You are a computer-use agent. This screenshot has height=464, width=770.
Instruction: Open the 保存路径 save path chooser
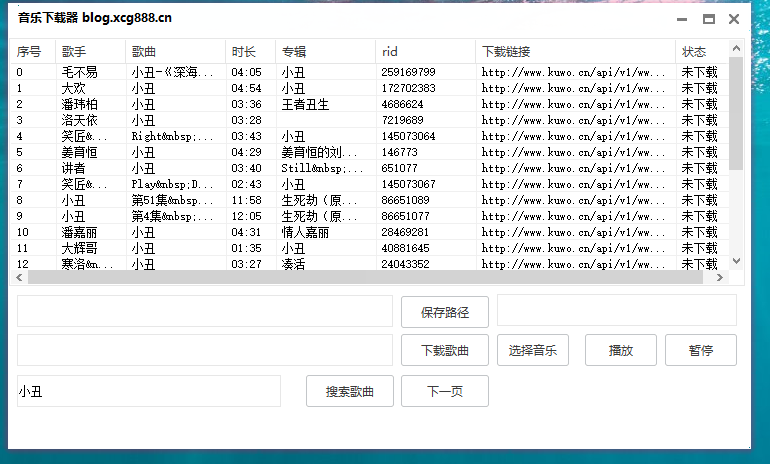tap(444, 312)
